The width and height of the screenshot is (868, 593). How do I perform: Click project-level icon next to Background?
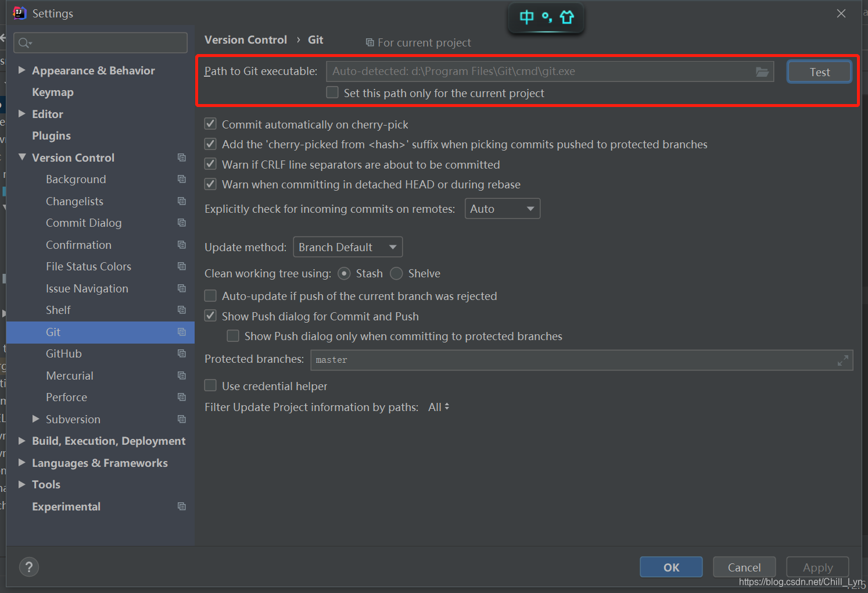pos(182,179)
